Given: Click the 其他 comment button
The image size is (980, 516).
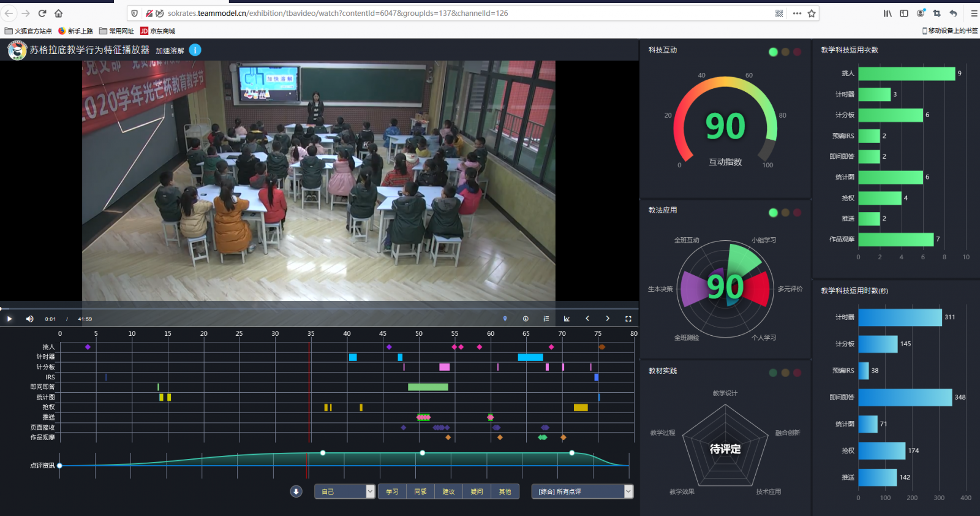Looking at the screenshot, I should 505,491.
